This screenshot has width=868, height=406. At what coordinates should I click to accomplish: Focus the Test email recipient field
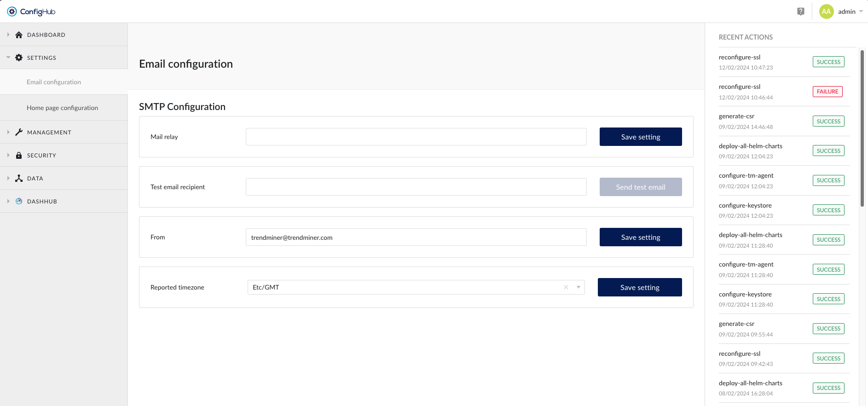416,187
